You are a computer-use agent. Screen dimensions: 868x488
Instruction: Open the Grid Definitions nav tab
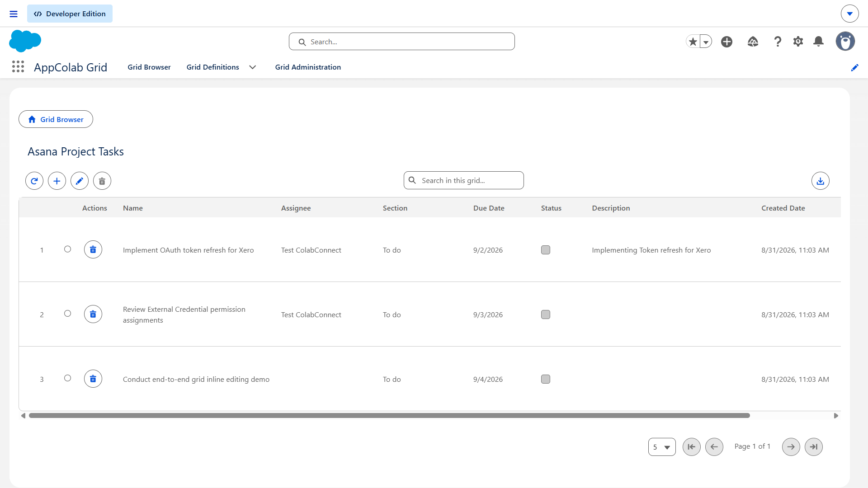[x=212, y=67]
